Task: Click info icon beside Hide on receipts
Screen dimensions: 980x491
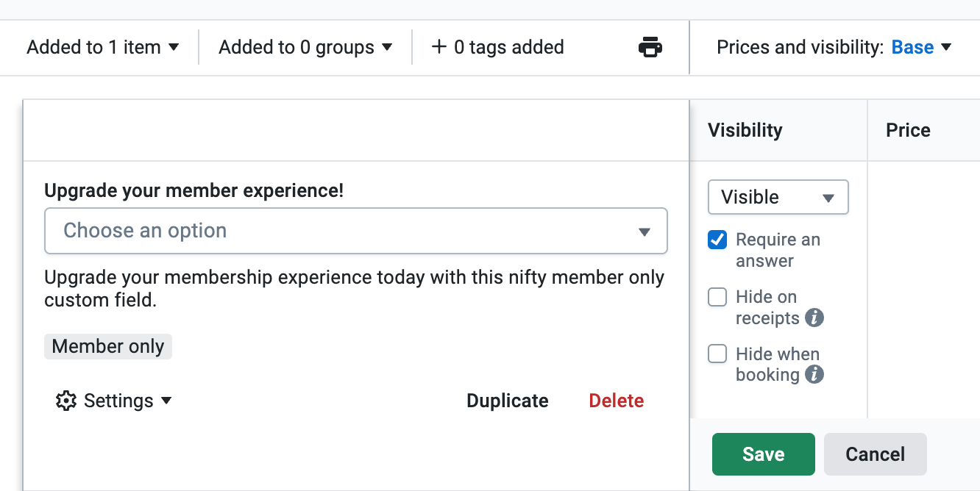Action: pyautogui.click(x=814, y=318)
